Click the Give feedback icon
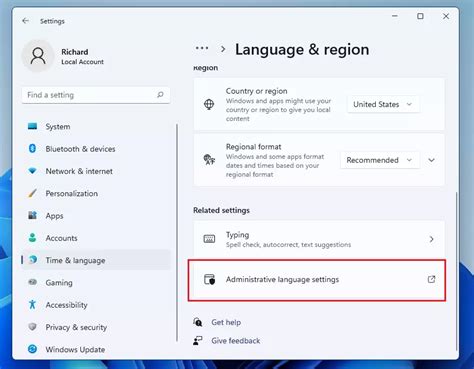 coord(198,341)
